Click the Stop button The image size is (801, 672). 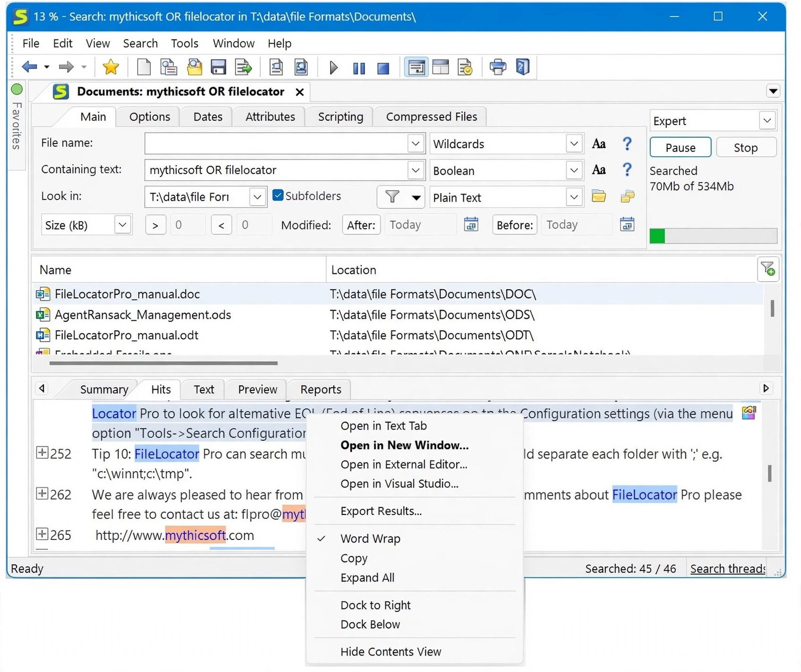[745, 148]
